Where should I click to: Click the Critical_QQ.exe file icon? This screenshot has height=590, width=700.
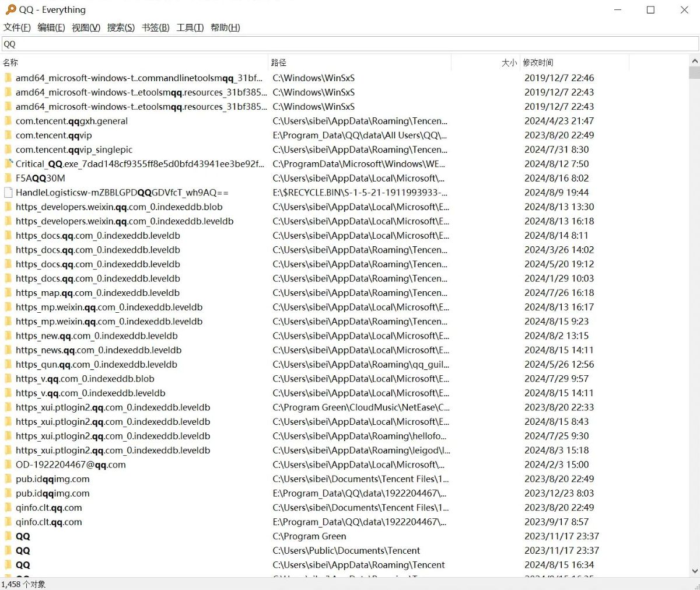(8, 164)
